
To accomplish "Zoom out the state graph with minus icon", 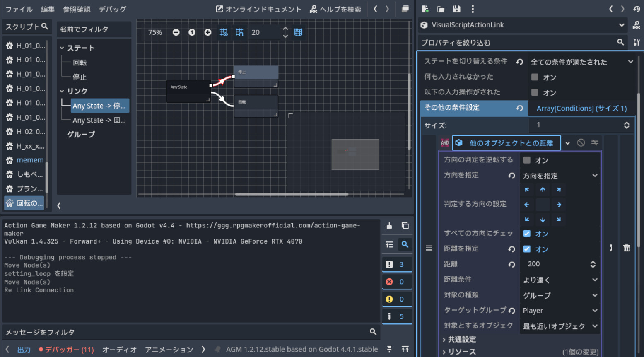I will point(176,32).
